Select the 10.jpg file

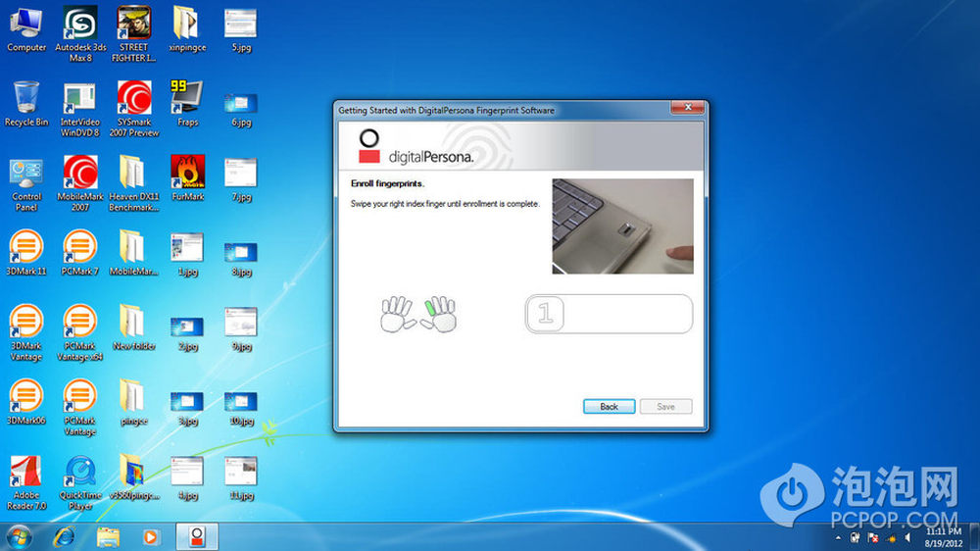point(241,409)
